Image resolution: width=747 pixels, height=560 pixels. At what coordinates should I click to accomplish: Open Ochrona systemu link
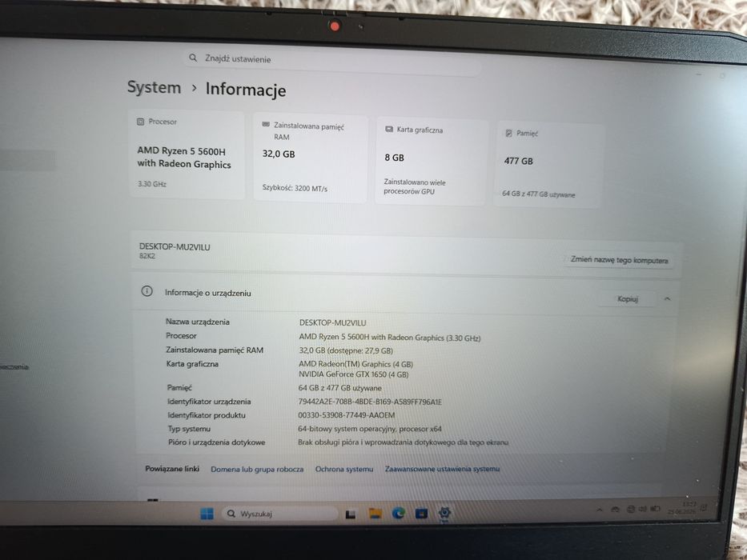[x=344, y=469]
